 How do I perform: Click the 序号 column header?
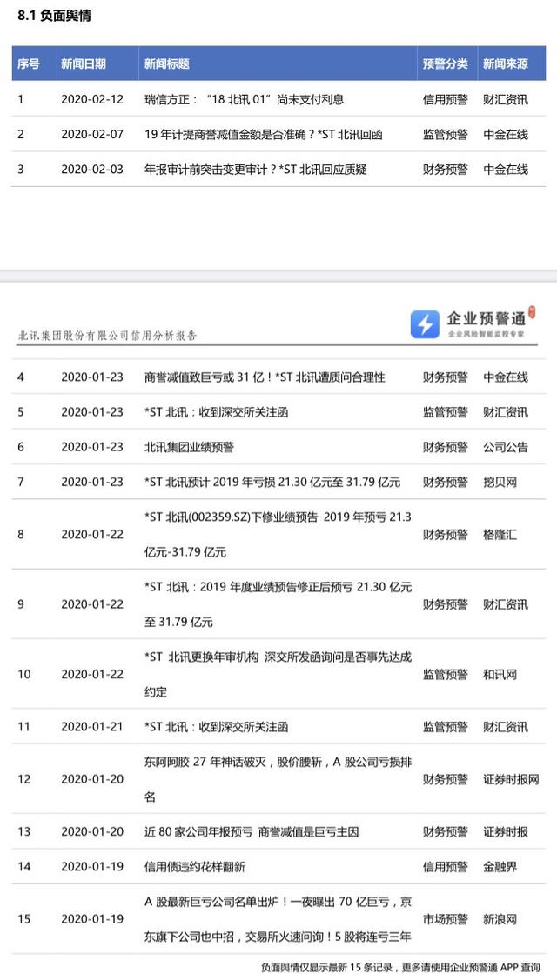[x=28, y=63]
